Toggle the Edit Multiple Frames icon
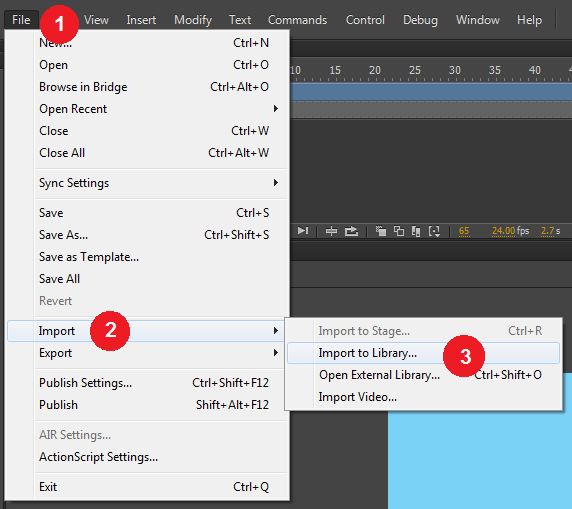This screenshot has height=509, width=572. pos(416,231)
